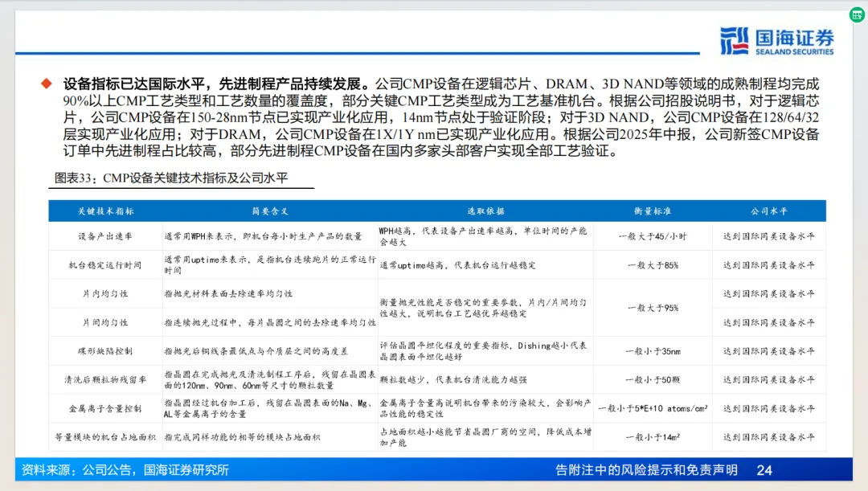This screenshot has width=868, height=491.
Task: Click the description 指连续抛光过程中，每片晶圆之间的去除速率均匀性
Action: point(270,322)
